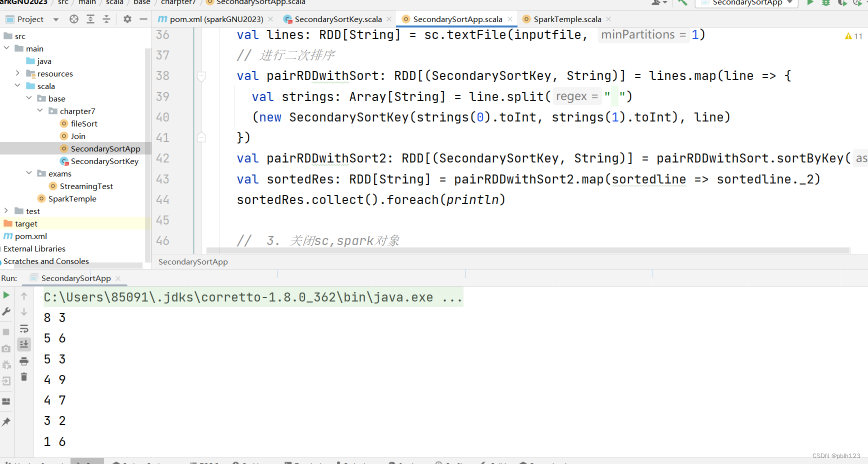Go to next stack trace down arrow
The width and height of the screenshot is (868, 464).
coord(24,312)
